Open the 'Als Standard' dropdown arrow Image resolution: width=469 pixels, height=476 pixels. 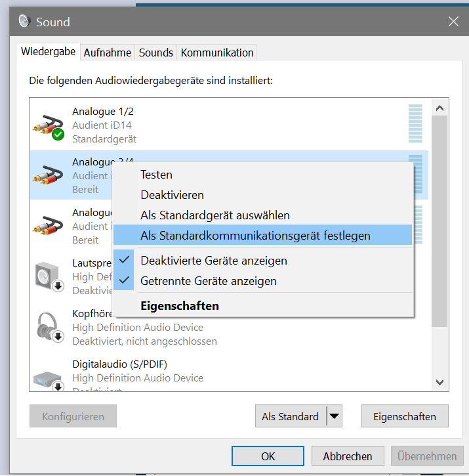[x=335, y=416]
